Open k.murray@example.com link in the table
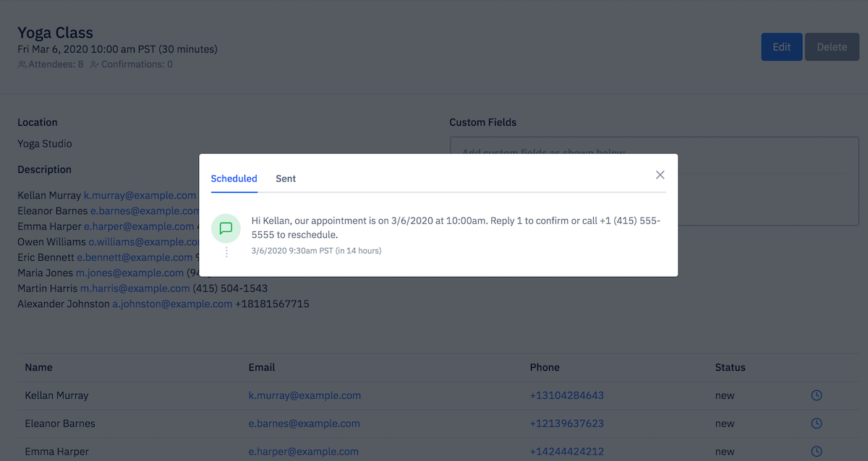Viewport: 868px width, 461px height. click(305, 395)
